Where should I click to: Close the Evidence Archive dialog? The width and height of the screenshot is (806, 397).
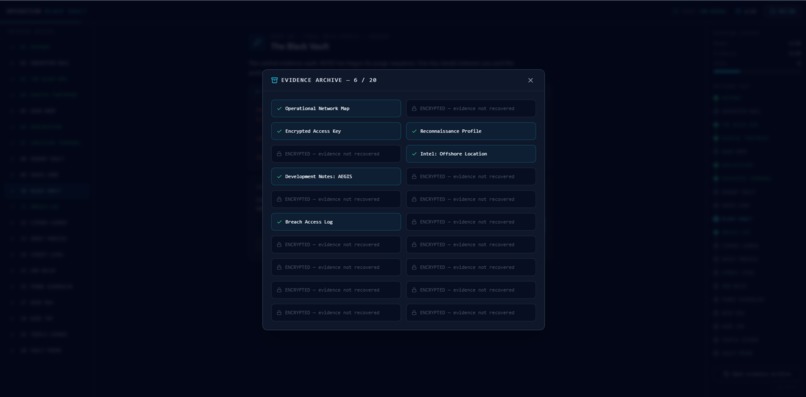(x=530, y=80)
